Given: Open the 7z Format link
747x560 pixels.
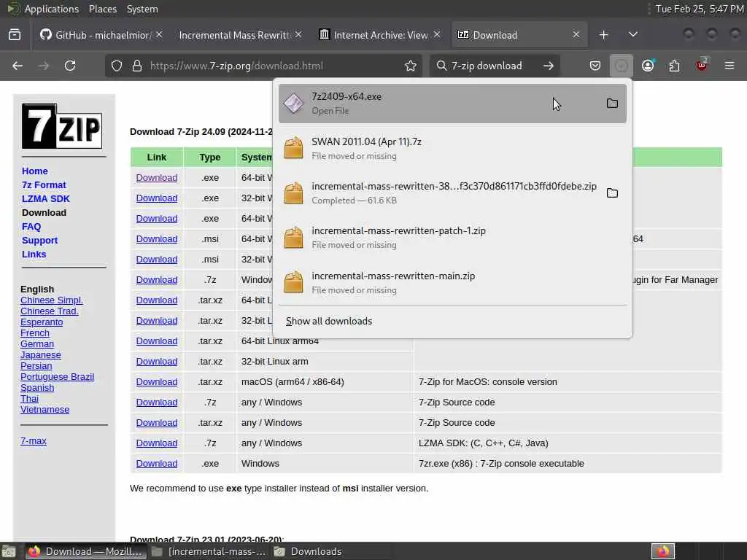Looking at the screenshot, I should coord(44,184).
